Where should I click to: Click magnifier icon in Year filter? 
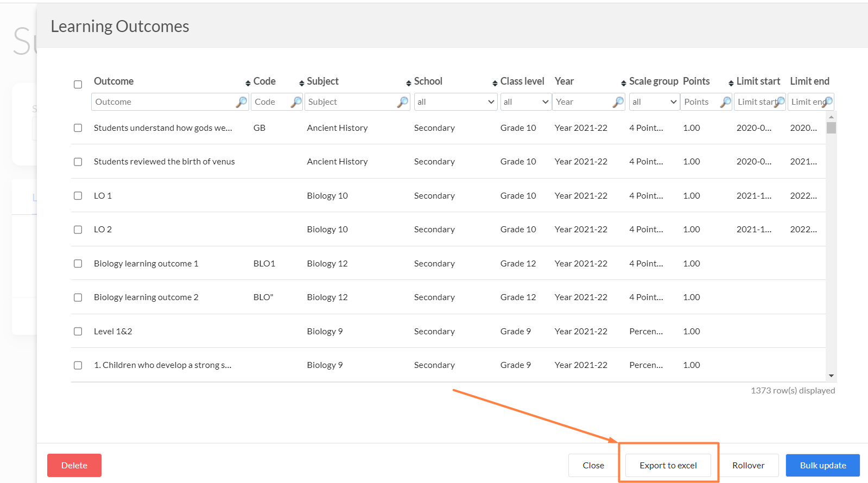(618, 102)
